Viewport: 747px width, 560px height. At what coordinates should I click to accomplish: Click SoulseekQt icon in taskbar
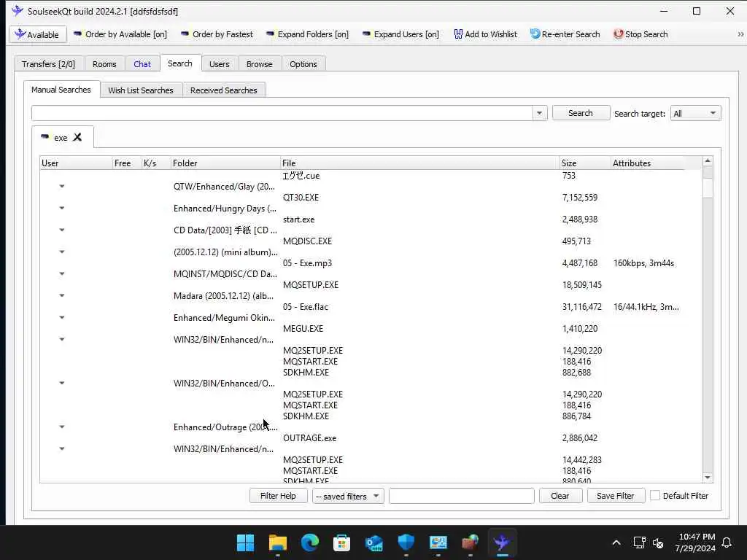(x=502, y=542)
